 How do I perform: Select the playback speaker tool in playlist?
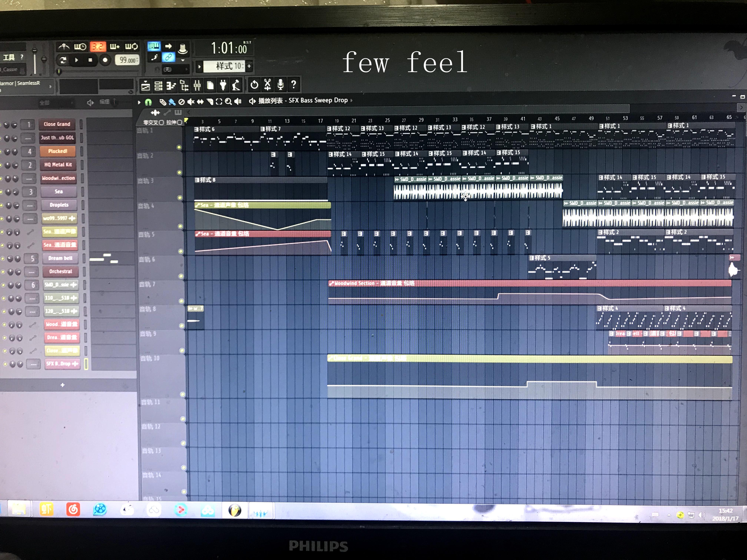pos(238,101)
